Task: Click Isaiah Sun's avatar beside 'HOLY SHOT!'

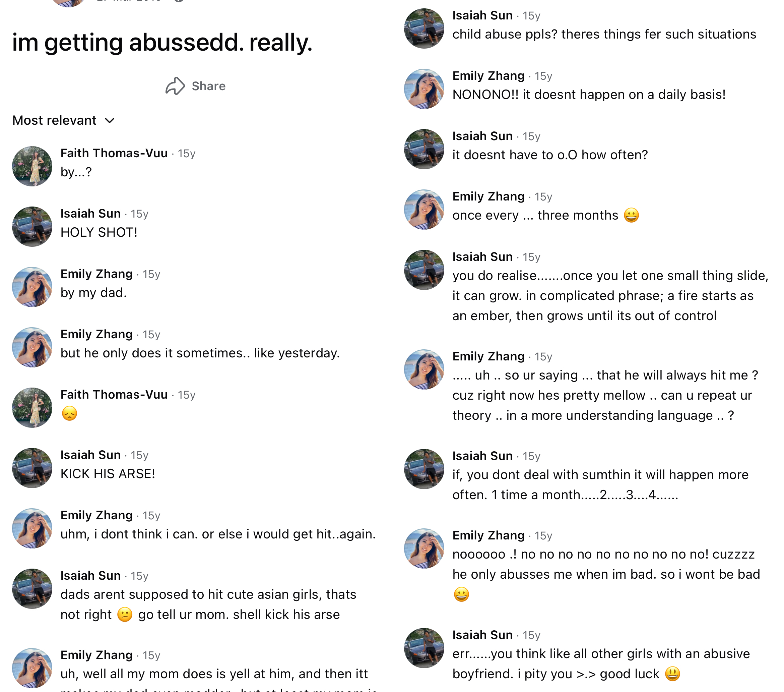Action: click(x=32, y=226)
